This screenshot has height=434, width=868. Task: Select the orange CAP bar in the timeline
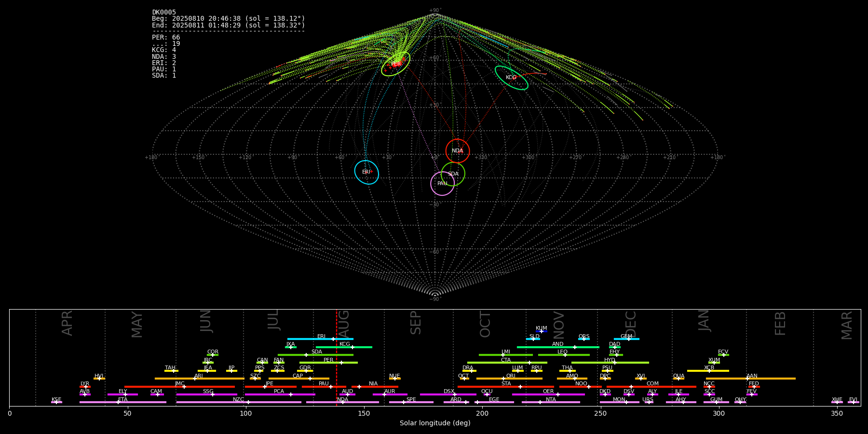pyautogui.click(x=299, y=379)
